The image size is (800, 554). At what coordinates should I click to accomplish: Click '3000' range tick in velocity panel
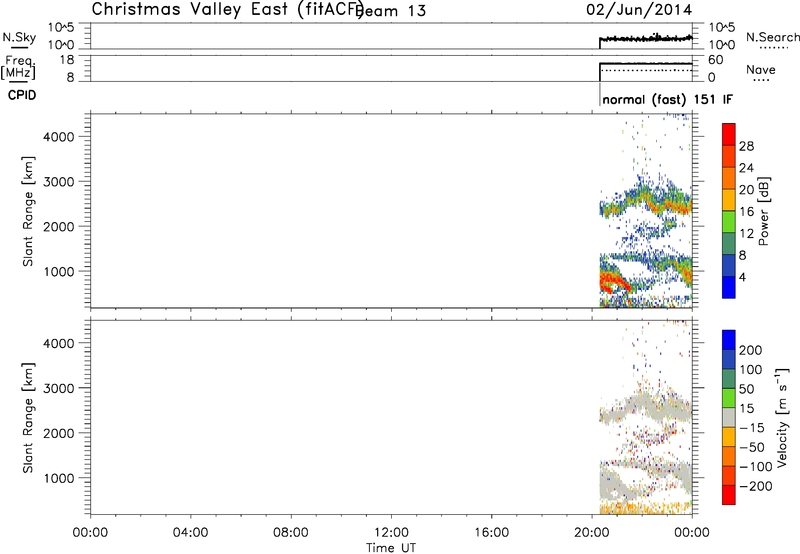(x=59, y=388)
